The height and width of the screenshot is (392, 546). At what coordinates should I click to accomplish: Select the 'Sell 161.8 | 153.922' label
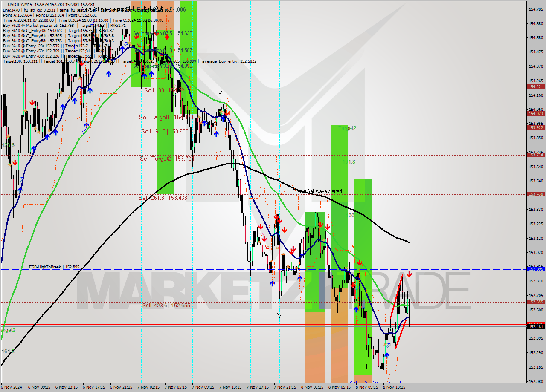165,131
